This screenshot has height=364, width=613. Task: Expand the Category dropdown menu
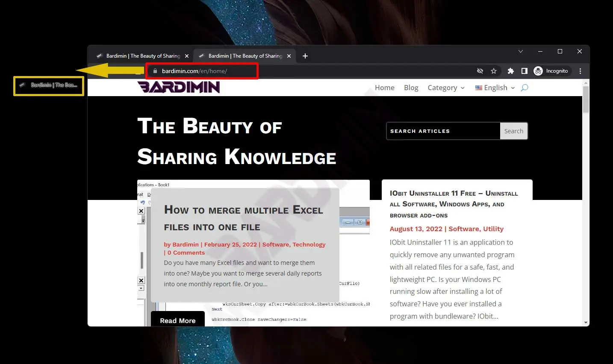446,88
